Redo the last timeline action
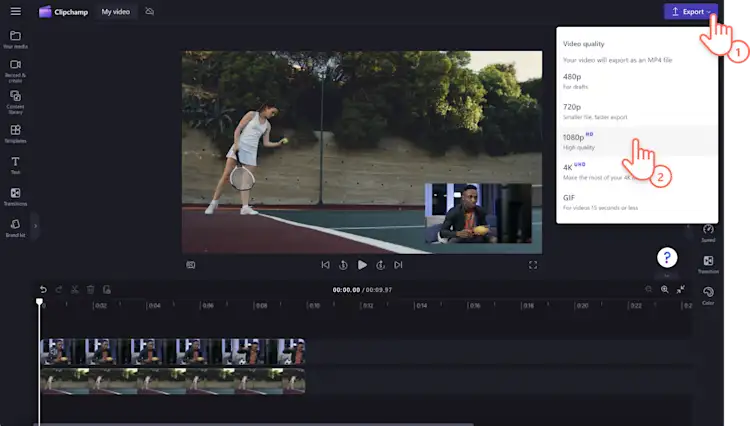Screen dimensions: 750x426 (x=59, y=289)
